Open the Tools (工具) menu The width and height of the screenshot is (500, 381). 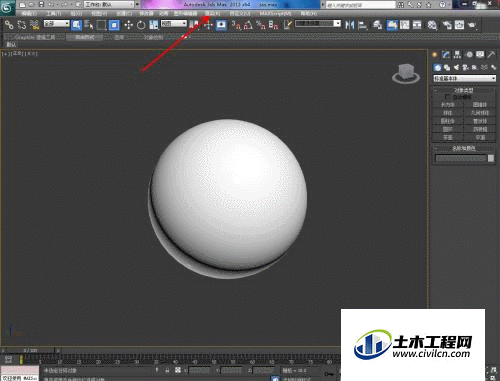pyautogui.click(x=53, y=14)
